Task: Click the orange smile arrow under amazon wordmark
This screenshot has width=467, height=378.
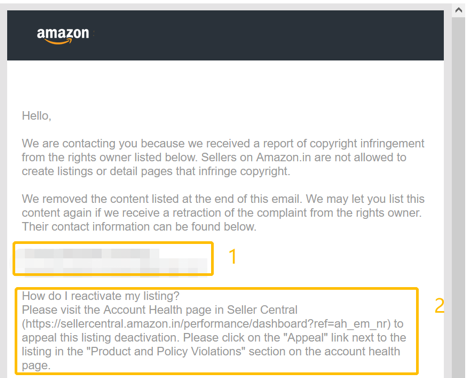Action: click(58, 42)
